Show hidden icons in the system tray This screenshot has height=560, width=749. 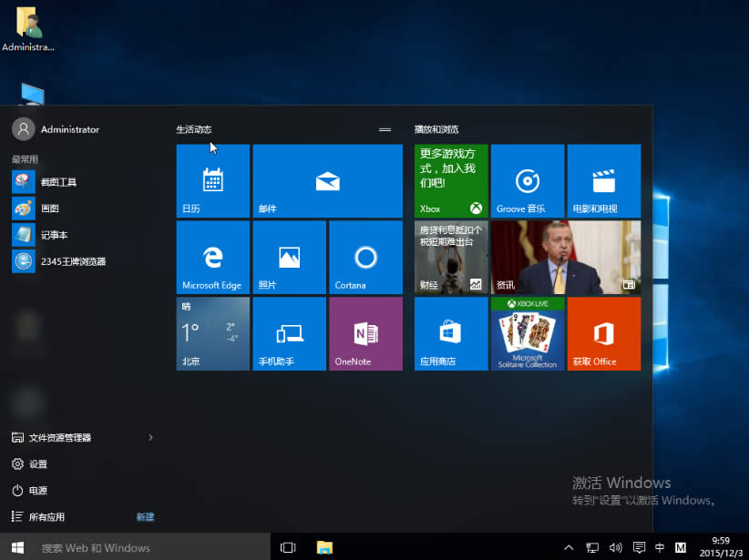pyautogui.click(x=568, y=547)
